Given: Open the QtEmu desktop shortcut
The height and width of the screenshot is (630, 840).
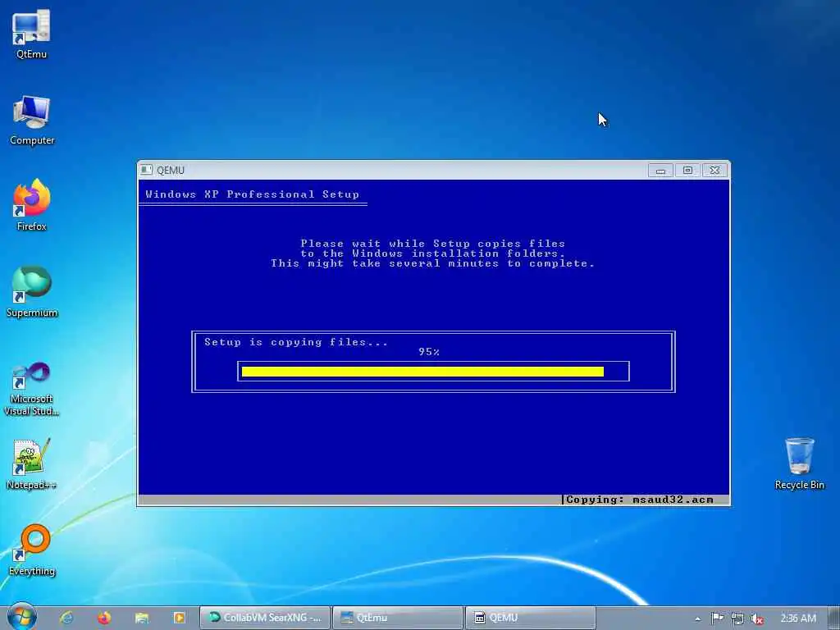Looking at the screenshot, I should tap(31, 34).
